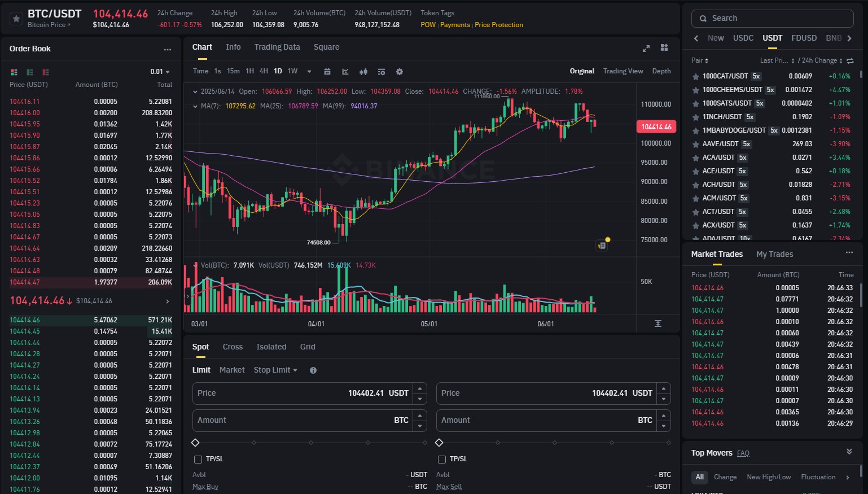Open the extra timeframe dropdown arrow on chart
Image resolution: width=868 pixels, height=494 pixels.
click(308, 72)
